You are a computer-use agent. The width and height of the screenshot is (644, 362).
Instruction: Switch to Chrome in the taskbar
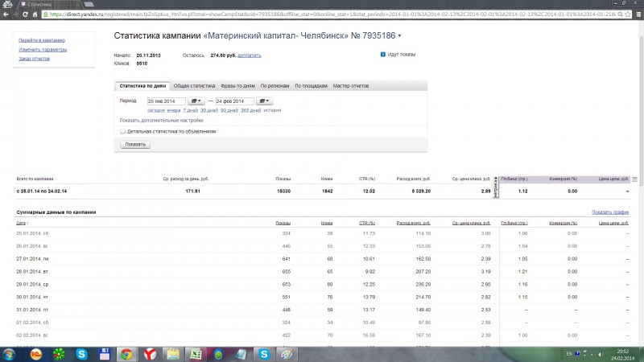point(127,354)
